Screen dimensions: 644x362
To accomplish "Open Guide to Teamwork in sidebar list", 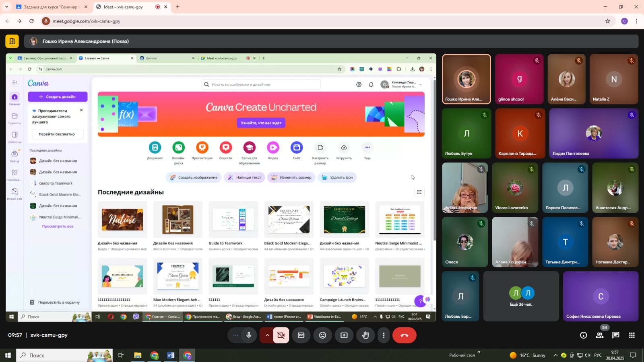I will coord(56,183).
